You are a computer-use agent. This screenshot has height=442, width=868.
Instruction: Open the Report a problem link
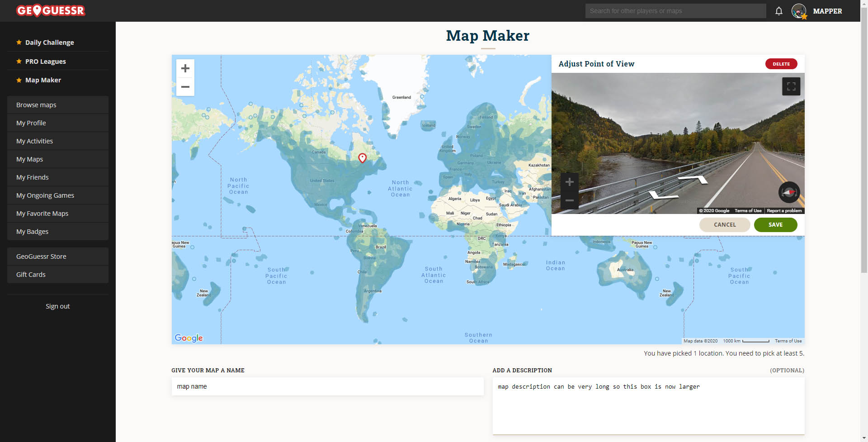click(783, 210)
